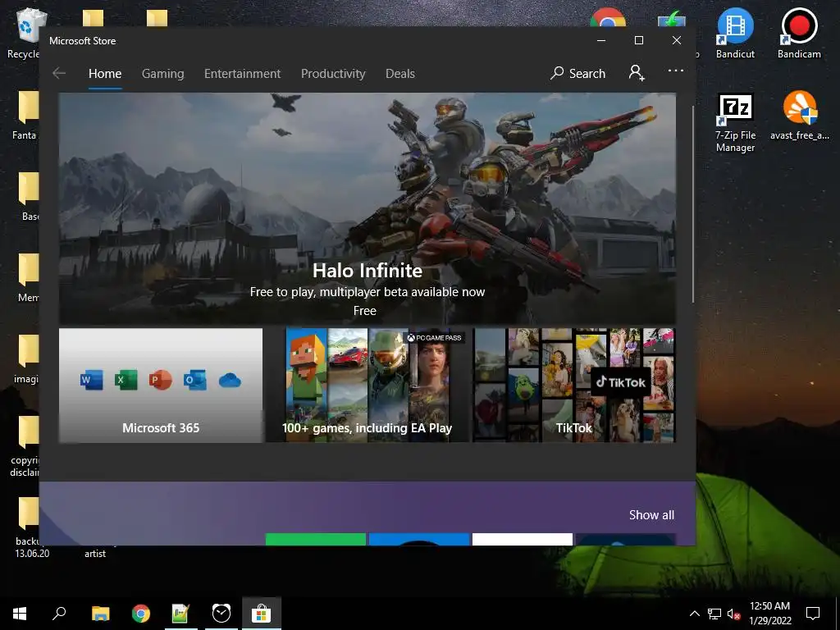Open the notification center icon
Viewport: 840px width, 630px height.
[x=813, y=614]
